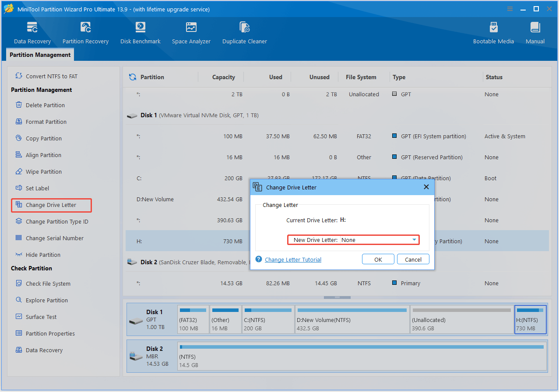Click the (NTFS) 14.5 GB block of Disk 2

coord(362,356)
